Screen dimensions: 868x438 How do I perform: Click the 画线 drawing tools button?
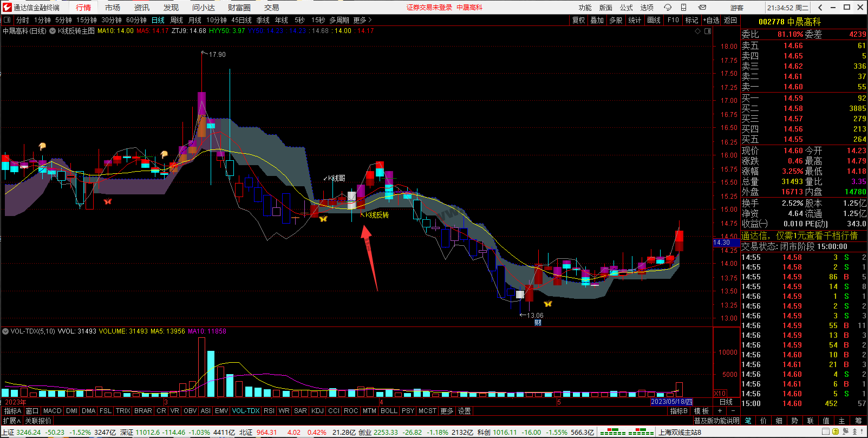tap(654, 20)
